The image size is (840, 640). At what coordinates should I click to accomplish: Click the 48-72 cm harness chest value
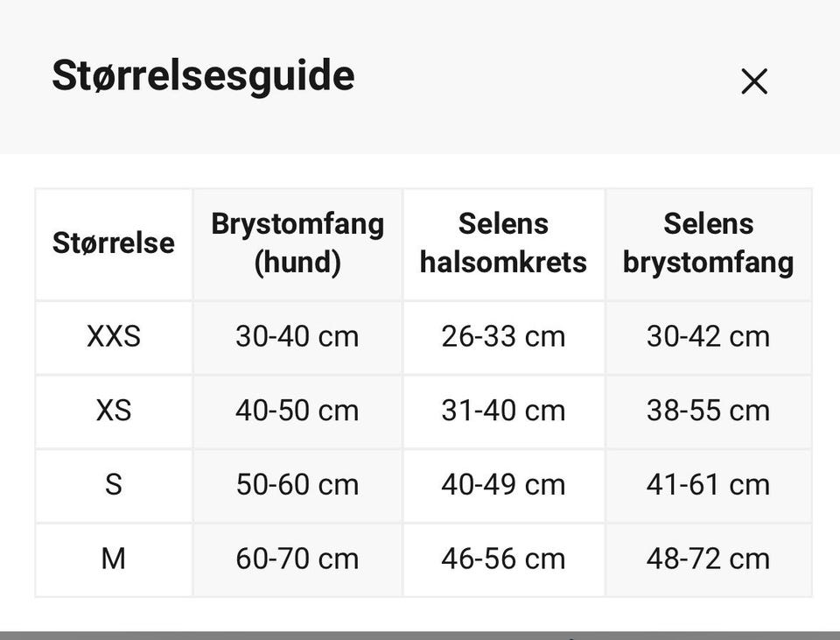[708, 559]
